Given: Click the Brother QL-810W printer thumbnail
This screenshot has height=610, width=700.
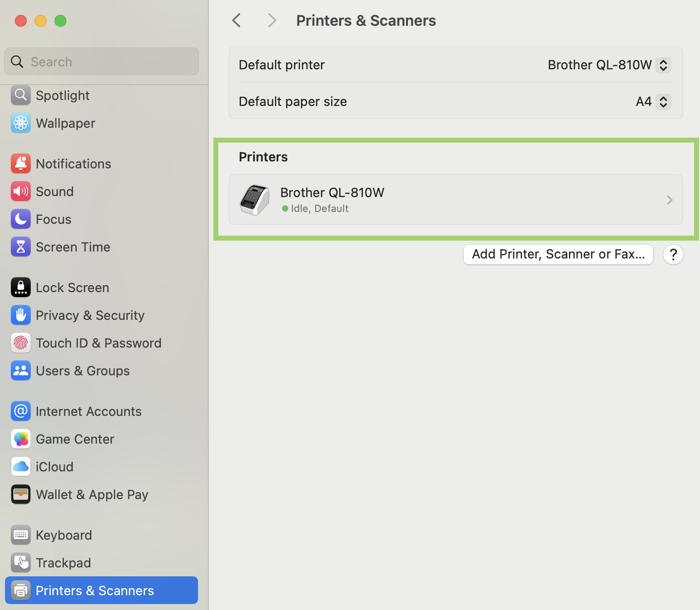Looking at the screenshot, I should (x=254, y=200).
